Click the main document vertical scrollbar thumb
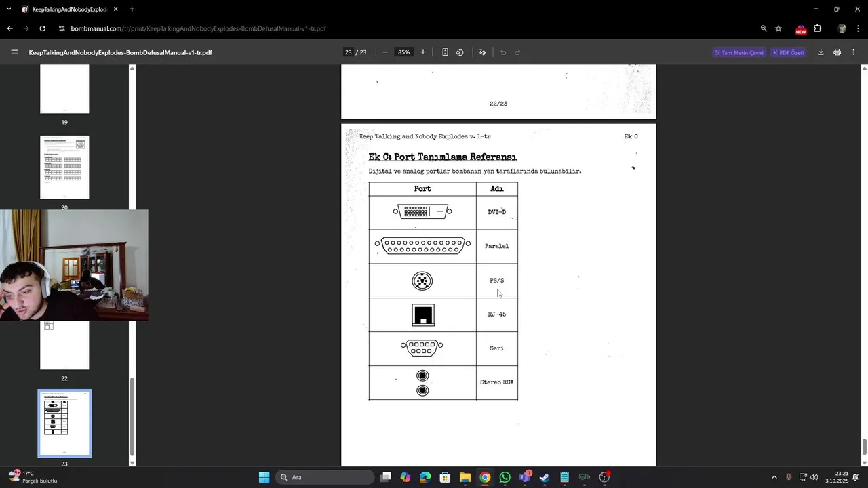Screen dimensions: 868x488 click(864, 447)
